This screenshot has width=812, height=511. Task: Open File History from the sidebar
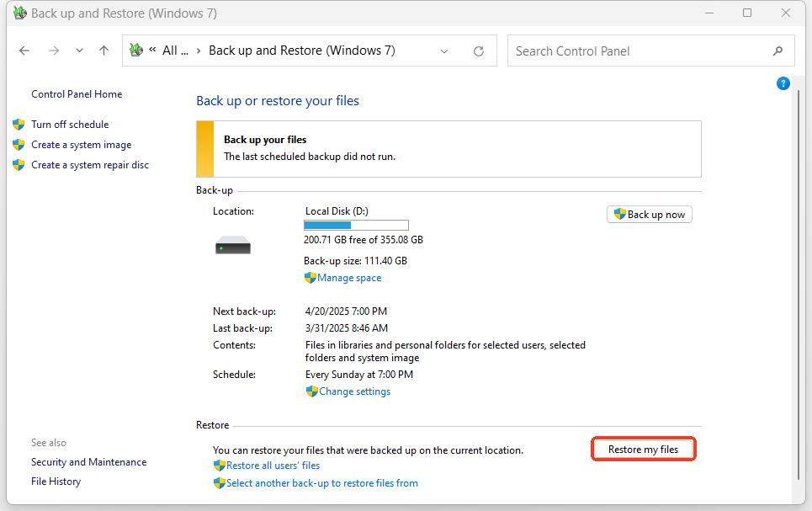coord(56,481)
